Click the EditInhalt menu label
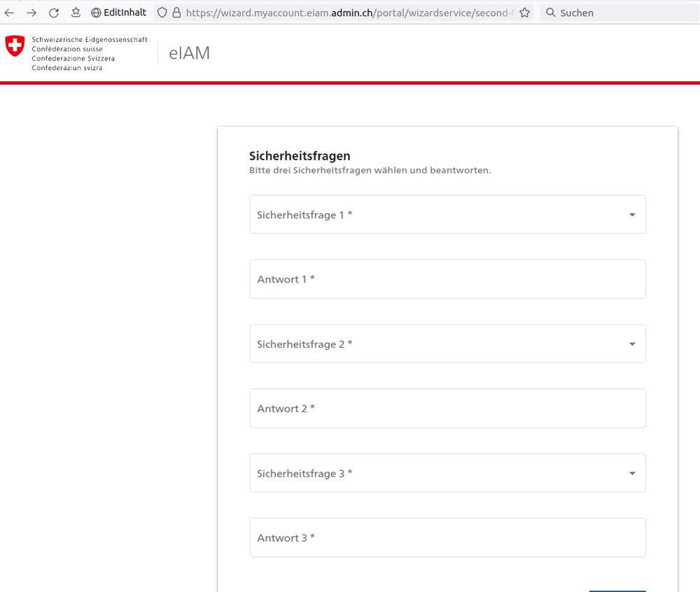 (123, 12)
